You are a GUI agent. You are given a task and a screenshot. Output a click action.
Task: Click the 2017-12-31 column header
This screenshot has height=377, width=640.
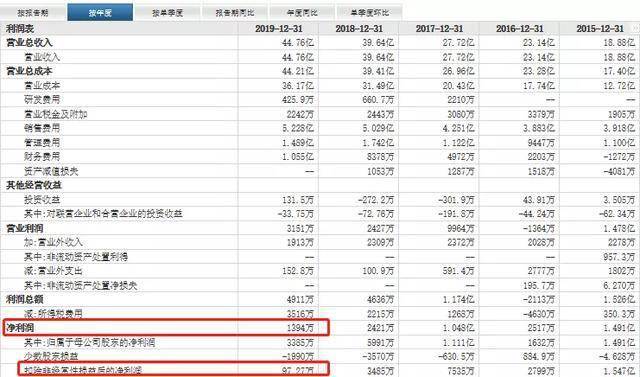[x=439, y=29]
